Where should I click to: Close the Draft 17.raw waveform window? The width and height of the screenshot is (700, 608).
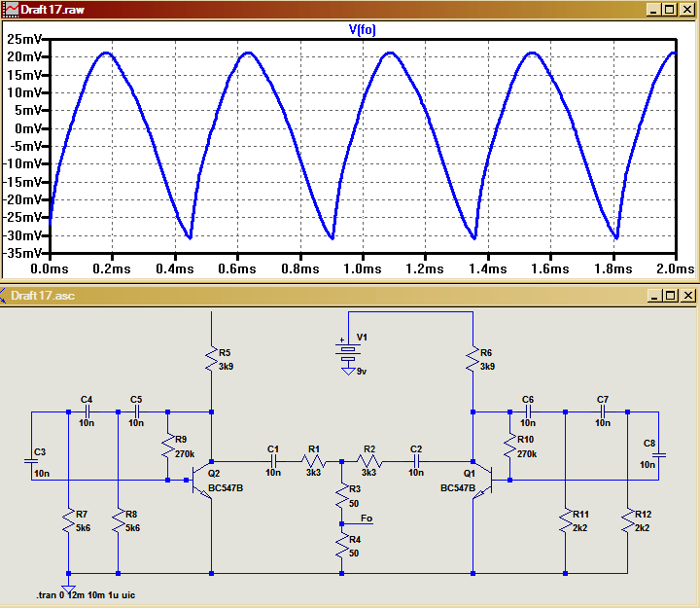[x=686, y=10]
